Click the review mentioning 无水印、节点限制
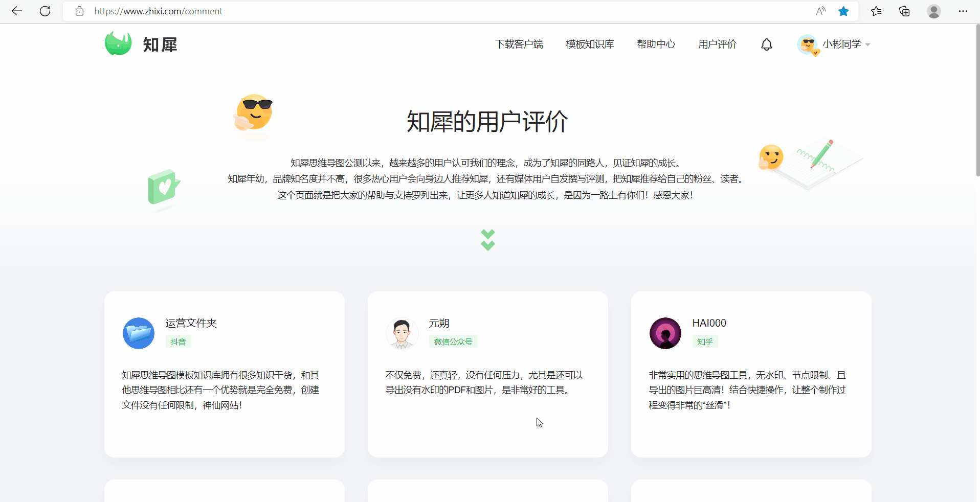 747,390
